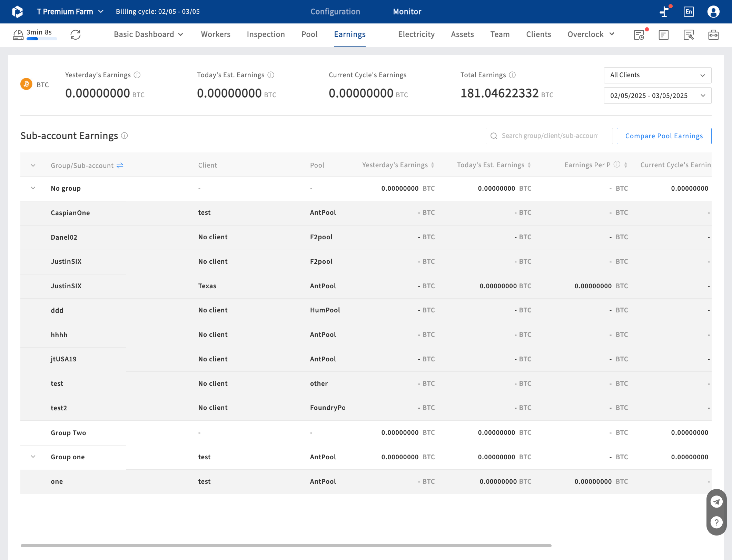Open the T Premium Farm switcher

click(x=70, y=12)
